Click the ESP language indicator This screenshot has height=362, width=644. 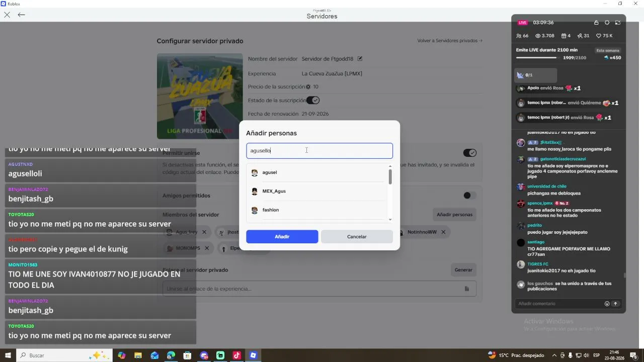(596, 355)
